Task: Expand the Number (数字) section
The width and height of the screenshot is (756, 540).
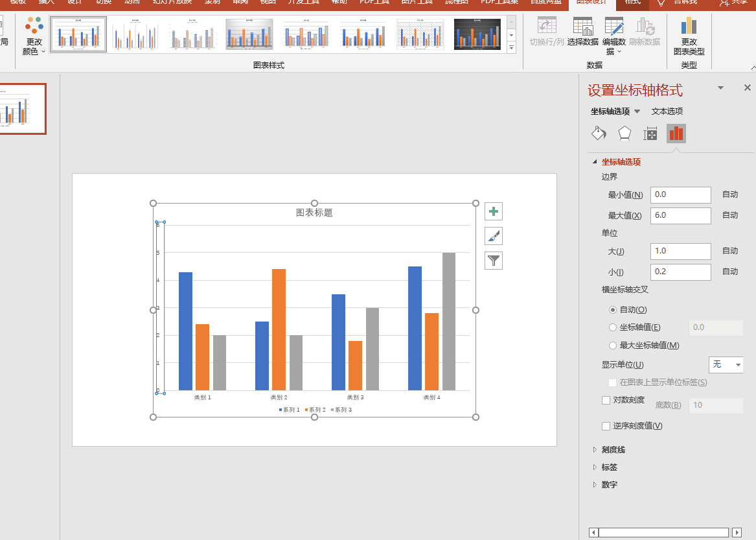Action: pyautogui.click(x=609, y=484)
